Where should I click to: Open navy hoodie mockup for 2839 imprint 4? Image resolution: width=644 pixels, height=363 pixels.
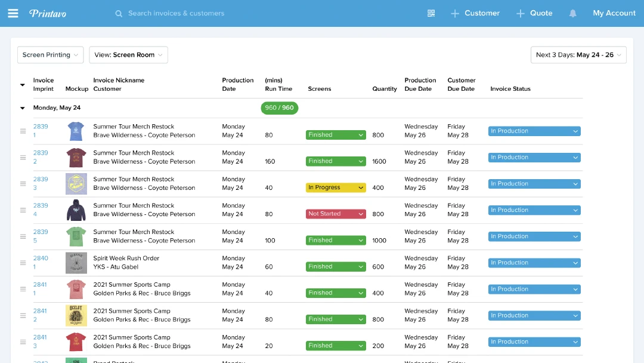tap(76, 210)
